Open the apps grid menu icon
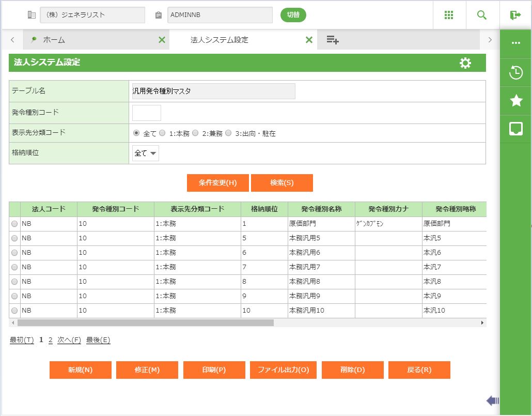 coord(449,15)
